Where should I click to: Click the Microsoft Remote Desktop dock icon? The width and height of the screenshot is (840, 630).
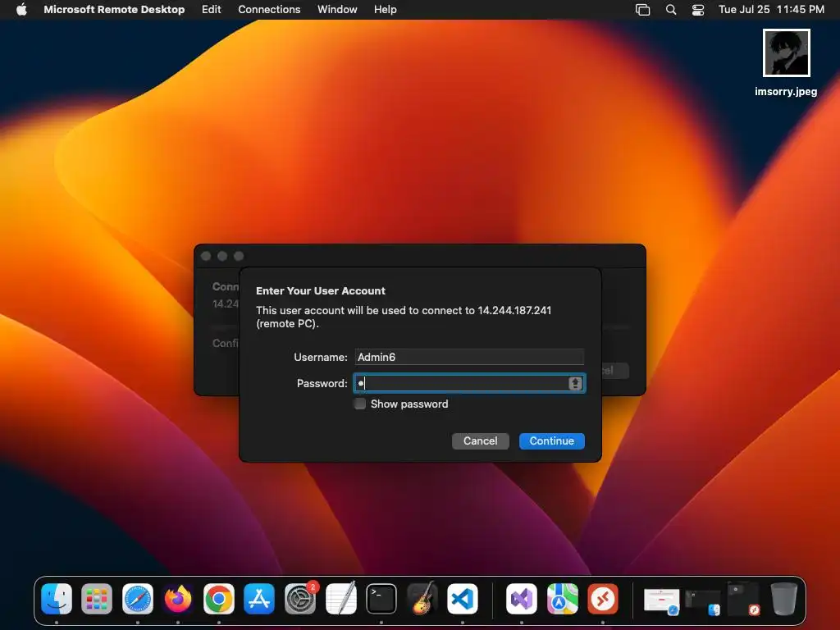pos(603,598)
